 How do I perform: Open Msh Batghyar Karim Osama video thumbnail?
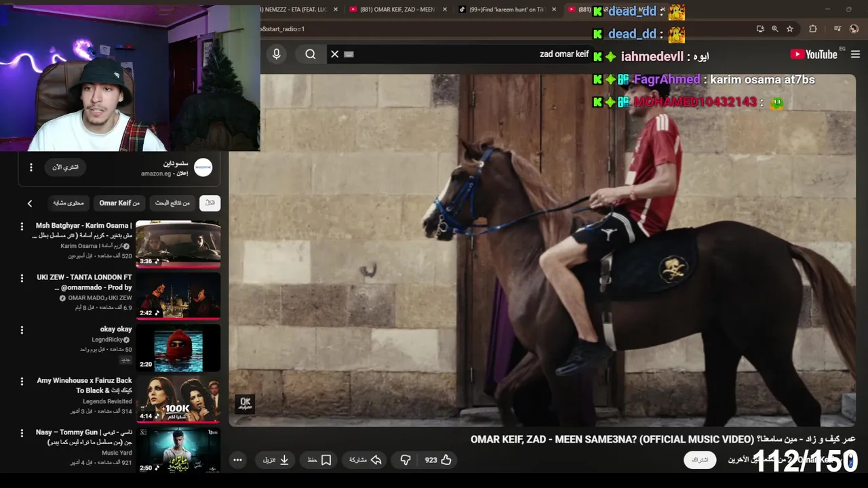coord(178,244)
